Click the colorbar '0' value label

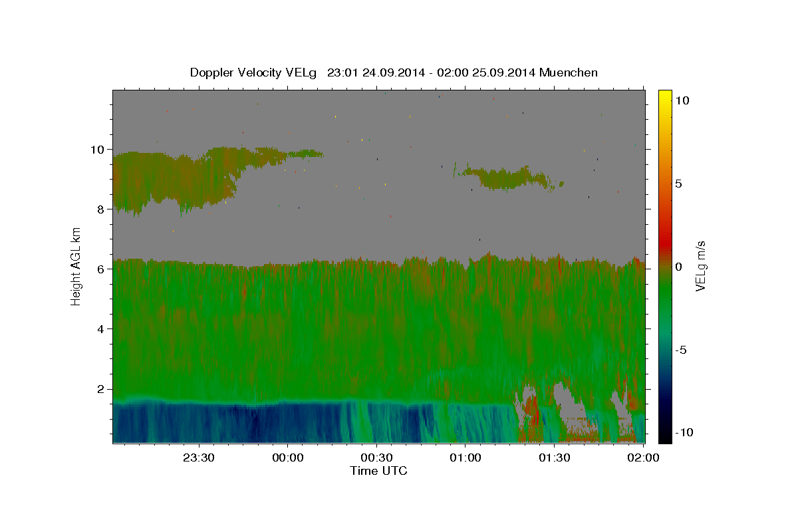coord(678,267)
